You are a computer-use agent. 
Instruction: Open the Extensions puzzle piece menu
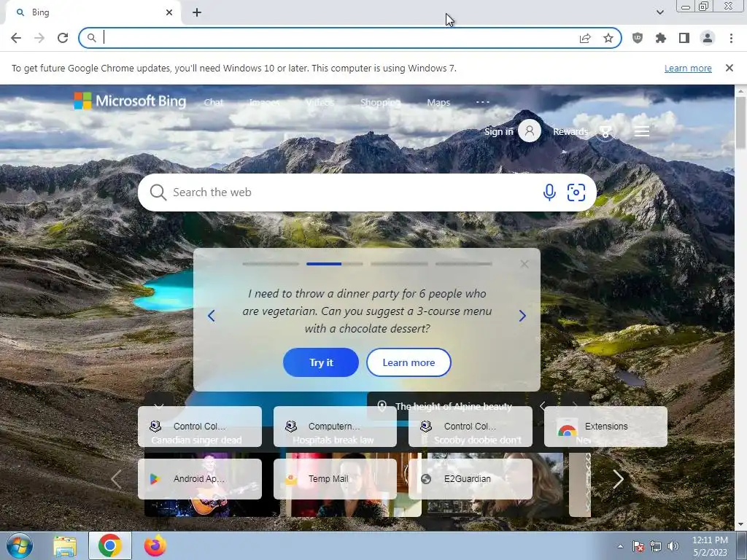tap(661, 38)
